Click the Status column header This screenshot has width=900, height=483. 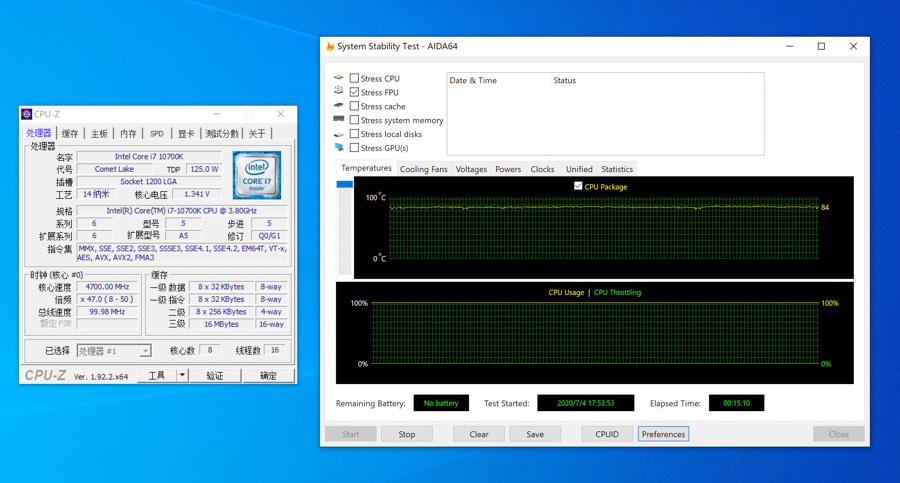click(x=650, y=80)
